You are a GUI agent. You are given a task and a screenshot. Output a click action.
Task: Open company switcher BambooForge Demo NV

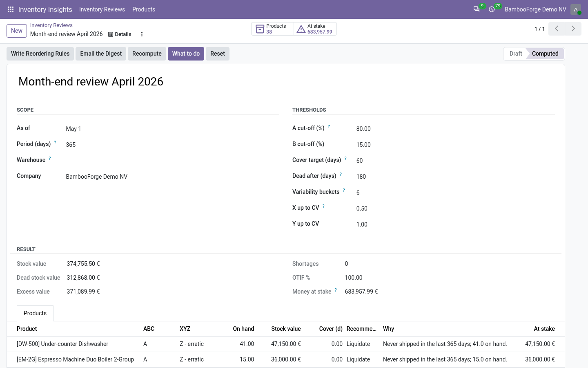[535, 9]
